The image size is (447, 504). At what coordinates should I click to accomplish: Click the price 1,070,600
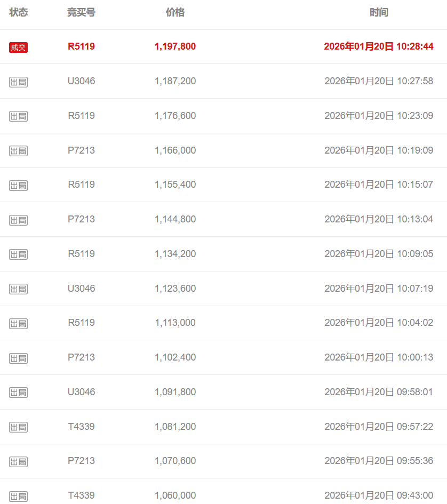click(175, 461)
